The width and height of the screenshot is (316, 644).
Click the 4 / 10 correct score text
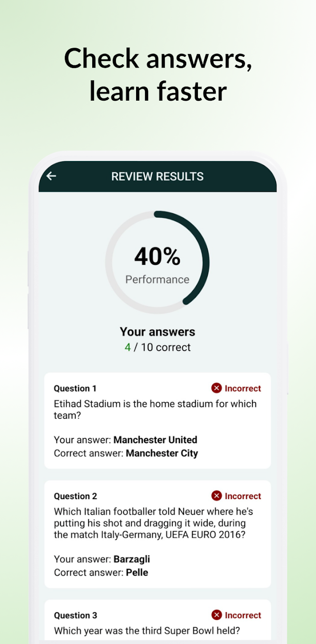[x=157, y=347]
